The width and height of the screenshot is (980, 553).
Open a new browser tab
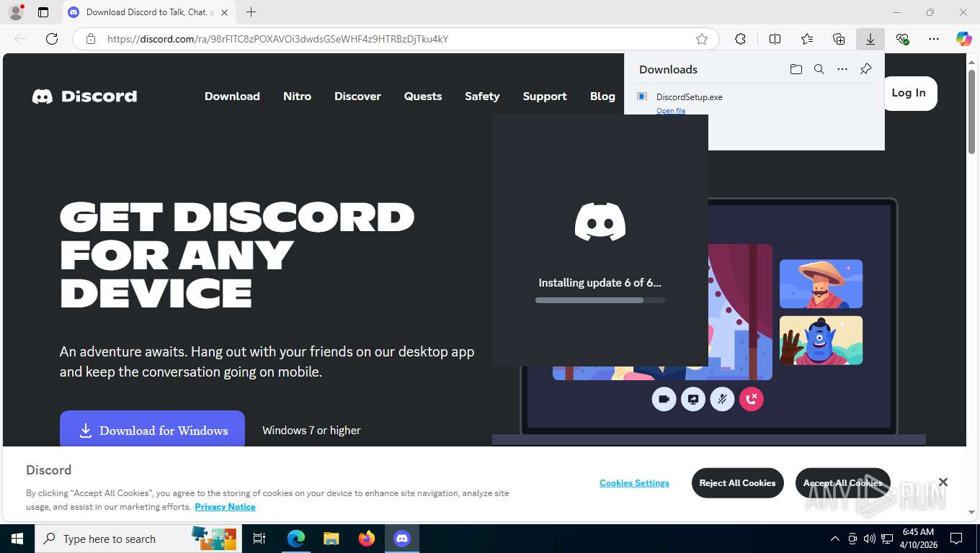pos(251,12)
